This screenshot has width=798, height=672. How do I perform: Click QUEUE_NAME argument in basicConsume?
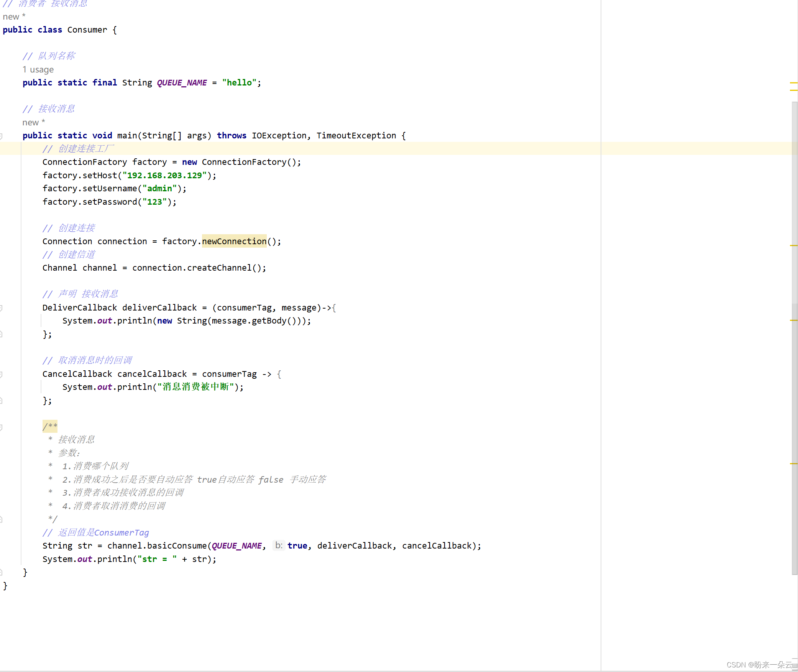point(236,546)
